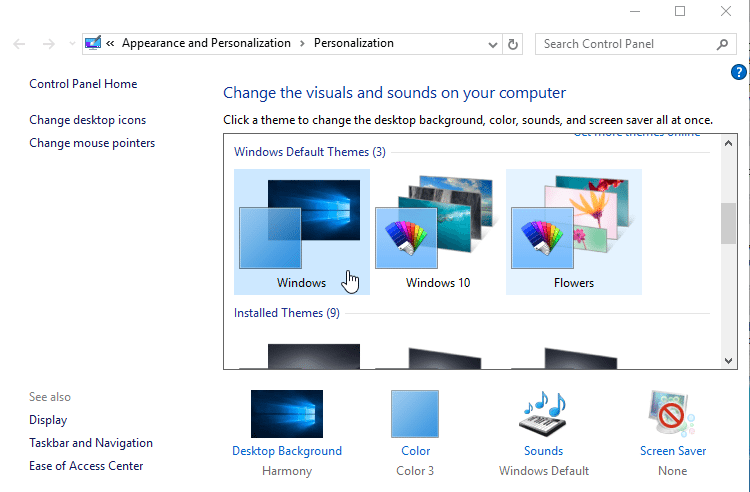The width and height of the screenshot is (750, 492).
Task: Open Sounds via the keyboard notes icon
Action: pyautogui.click(x=543, y=414)
